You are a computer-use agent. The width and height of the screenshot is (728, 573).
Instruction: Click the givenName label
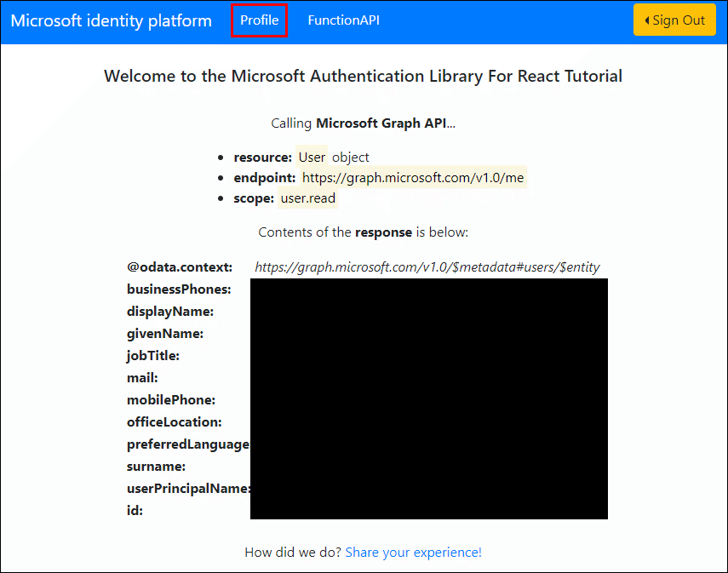(165, 334)
